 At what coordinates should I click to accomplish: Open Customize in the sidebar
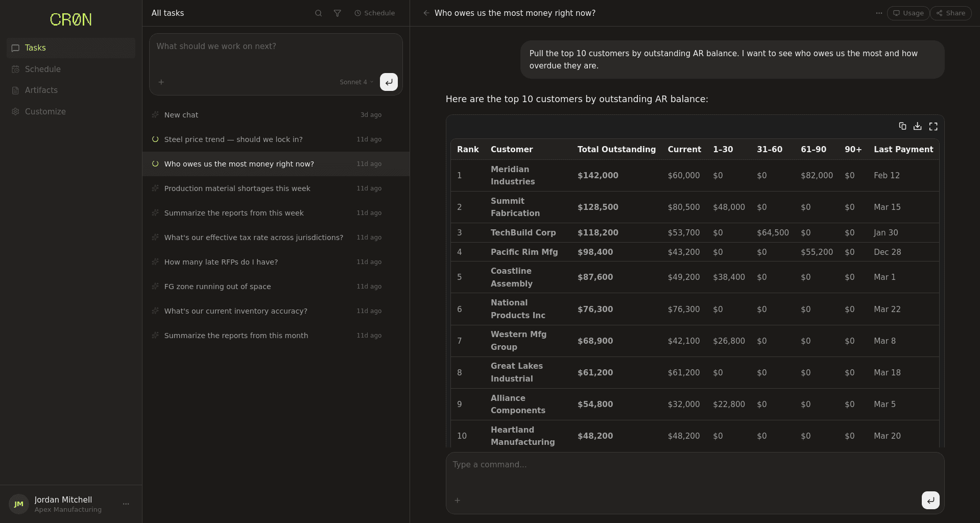coord(71,111)
